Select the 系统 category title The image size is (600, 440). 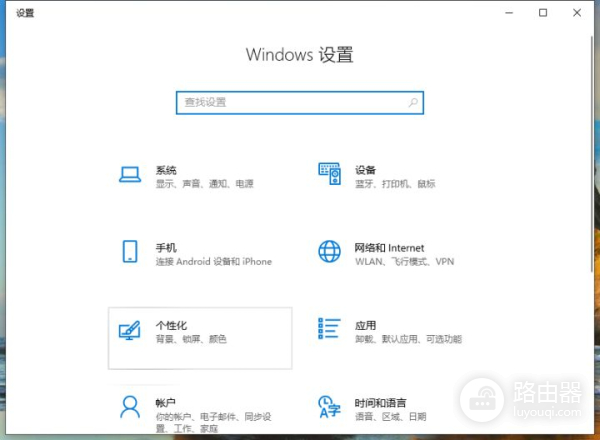click(166, 170)
